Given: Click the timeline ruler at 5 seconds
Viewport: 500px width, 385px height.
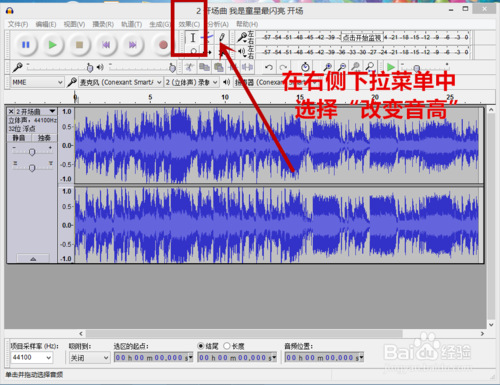Looking at the screenshot, I should point(150,97).
